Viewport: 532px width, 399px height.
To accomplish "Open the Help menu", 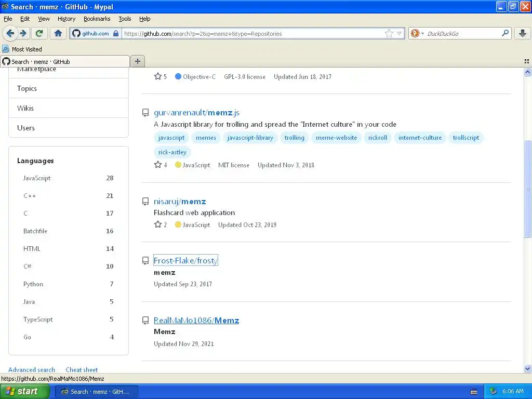I will pyautogui.click(x=144, y=19).
